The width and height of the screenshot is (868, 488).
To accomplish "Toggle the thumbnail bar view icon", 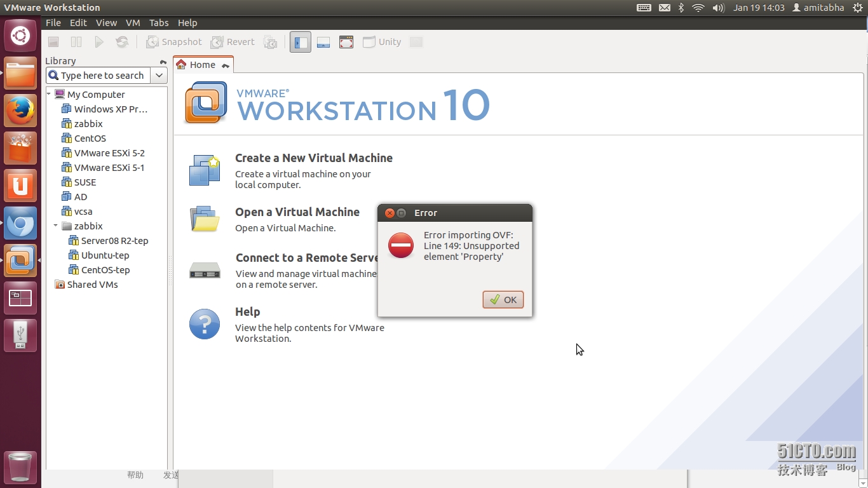I will (323, 42).
